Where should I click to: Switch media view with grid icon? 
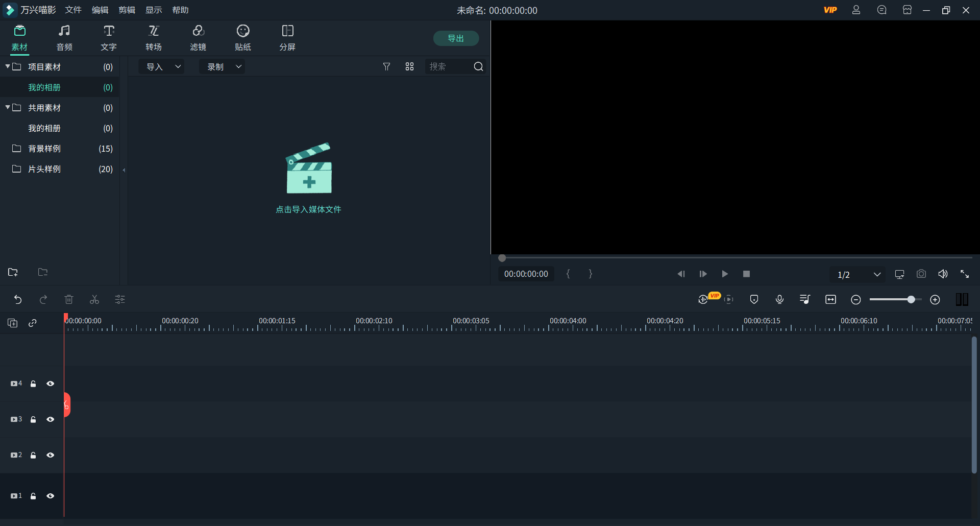tap(409, 67)
